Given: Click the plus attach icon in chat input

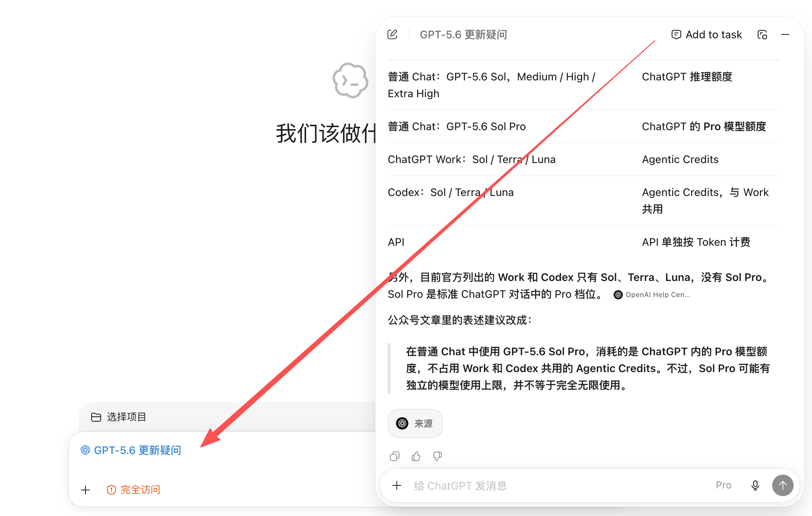Looking at the screenshot, I should (x=397, y=485).
